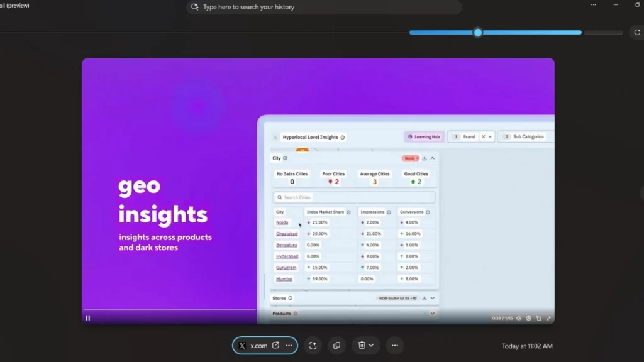644x362 pixels.
Task: Open the Mumbai city link
Action: tap(284, 278)
